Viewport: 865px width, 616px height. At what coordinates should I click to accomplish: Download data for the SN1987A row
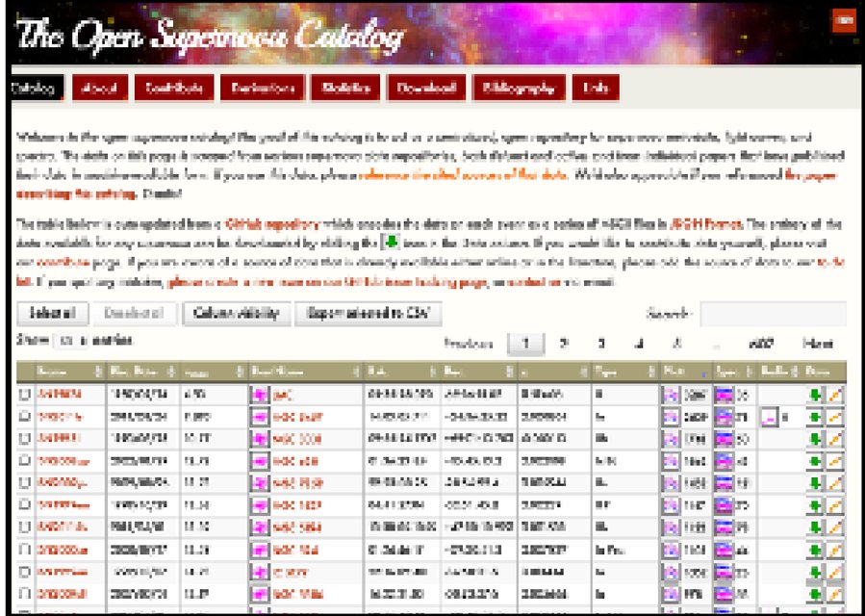[814, 396]
